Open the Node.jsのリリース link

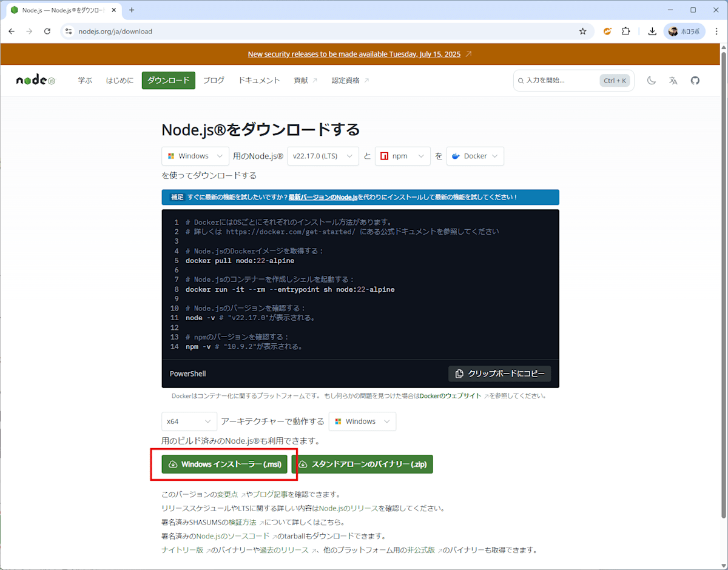tap(348, 509)
